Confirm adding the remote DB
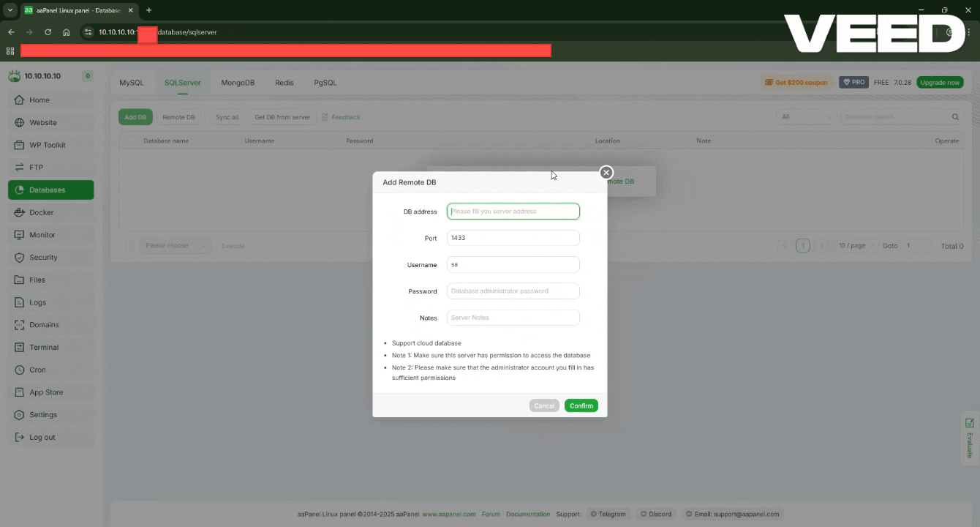The height and width of the screenshot is (527, 980). point(581,405)
